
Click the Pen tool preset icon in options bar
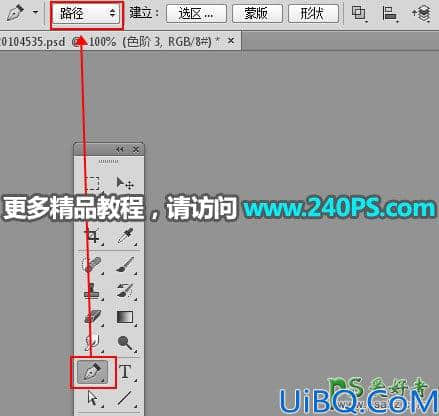15,13
